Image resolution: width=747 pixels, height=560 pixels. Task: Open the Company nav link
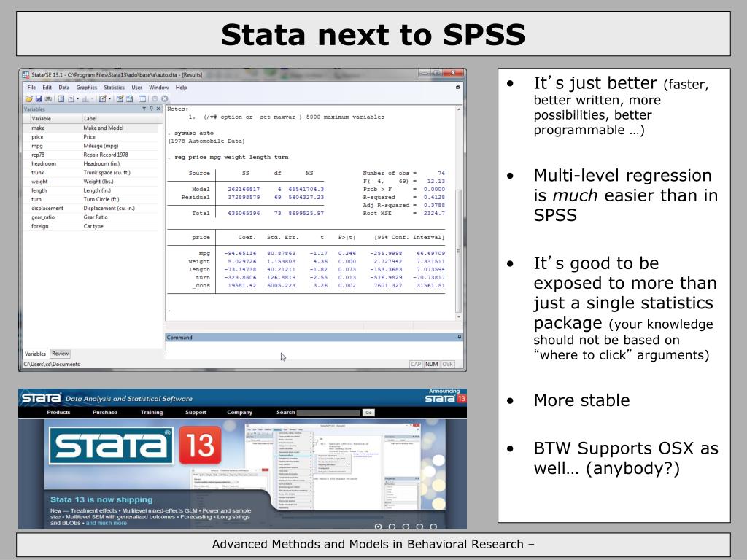[239, 413]
